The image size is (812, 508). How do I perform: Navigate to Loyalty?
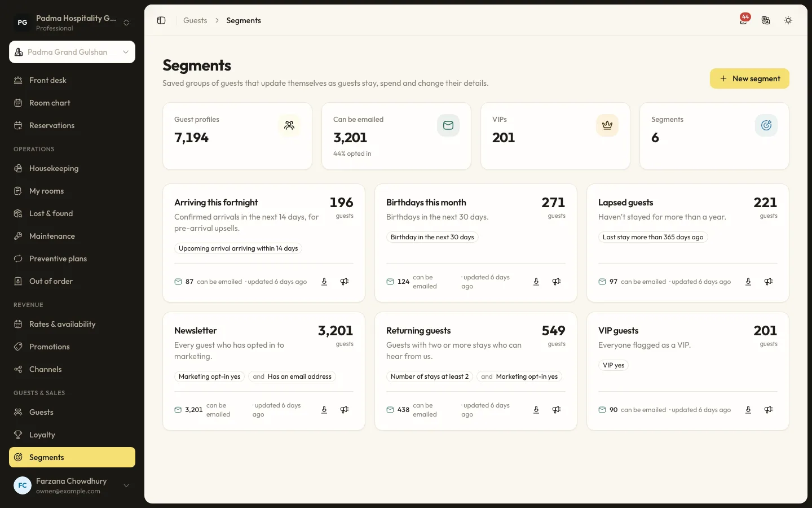coord(72,435)
